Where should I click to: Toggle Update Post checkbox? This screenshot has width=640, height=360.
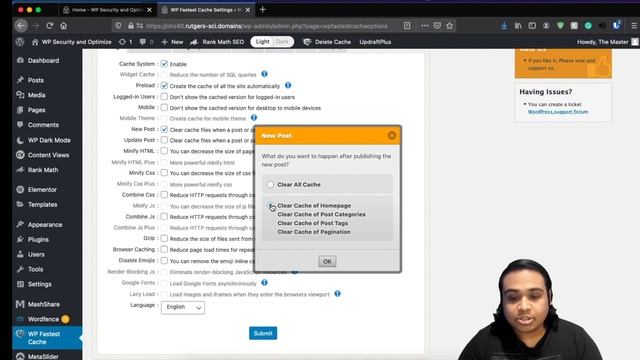click(x=164, y=140)
